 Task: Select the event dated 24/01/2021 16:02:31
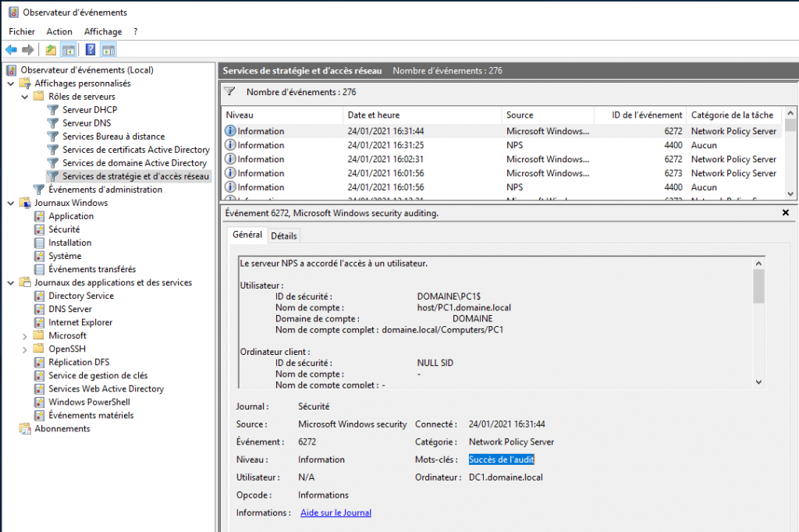coord(503,159)
